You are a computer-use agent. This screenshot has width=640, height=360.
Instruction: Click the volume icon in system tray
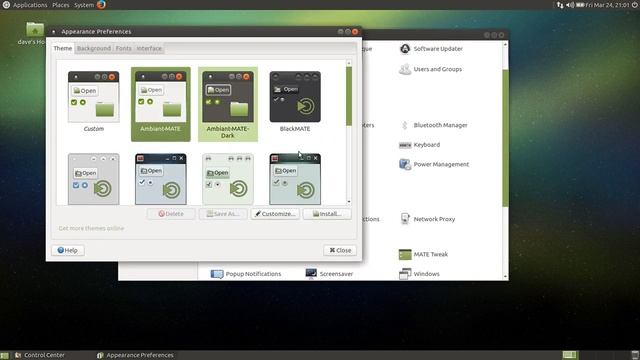click(570, 5)
